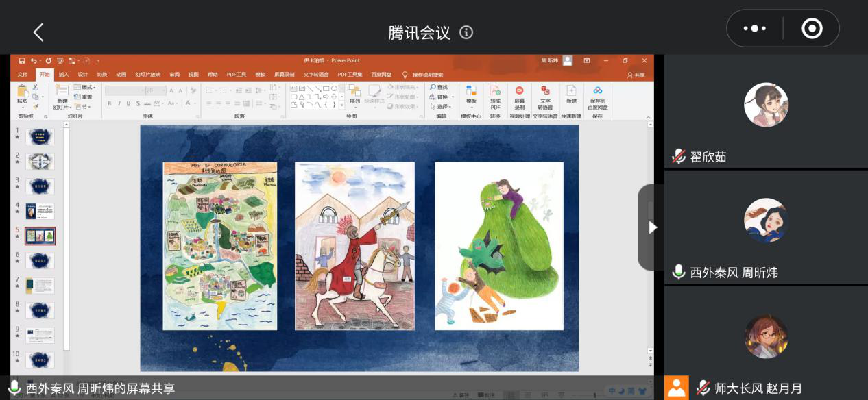This screenshot has width=868, height=400.
Task: Toggle Underline formatting
Action: point(128,104)
